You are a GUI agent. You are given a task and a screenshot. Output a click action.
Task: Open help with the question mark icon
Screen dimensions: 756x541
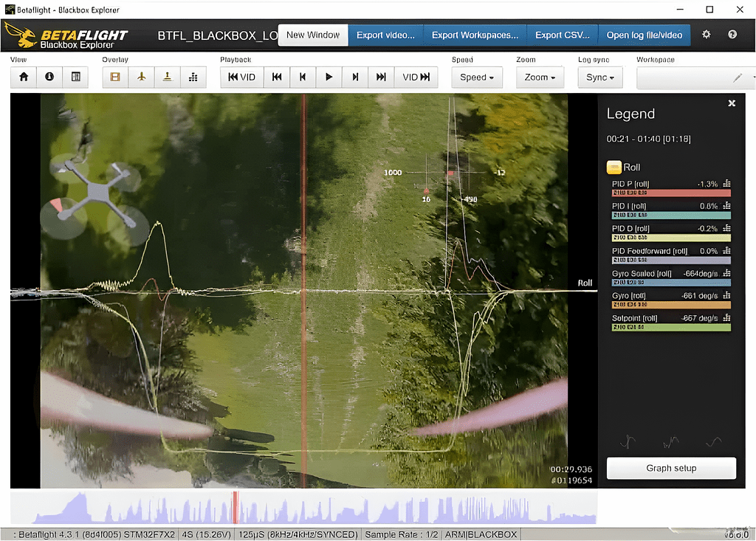[x=732, y=34]
